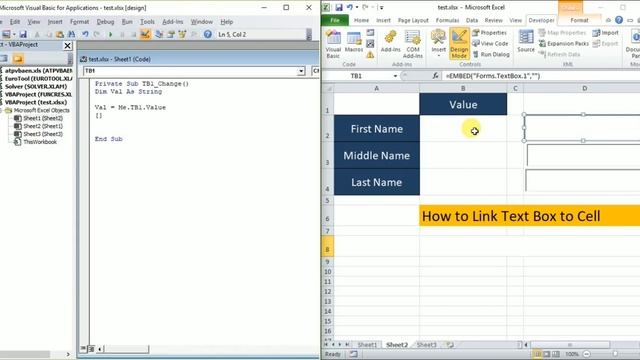The width and height of the screenshot is (640, 360).
Task: Select the Middle Name text box control
Action: coord(583,156)
